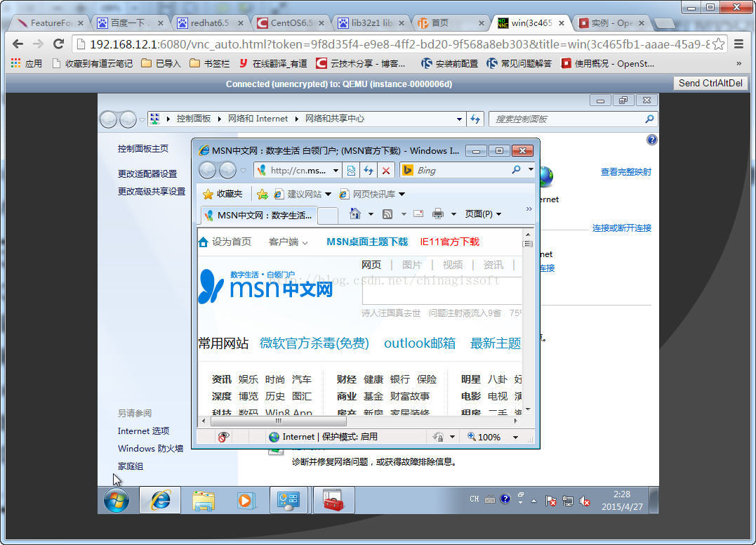Open 更改高级共享设置 link

pyautogui.click(x=152, y=192)
